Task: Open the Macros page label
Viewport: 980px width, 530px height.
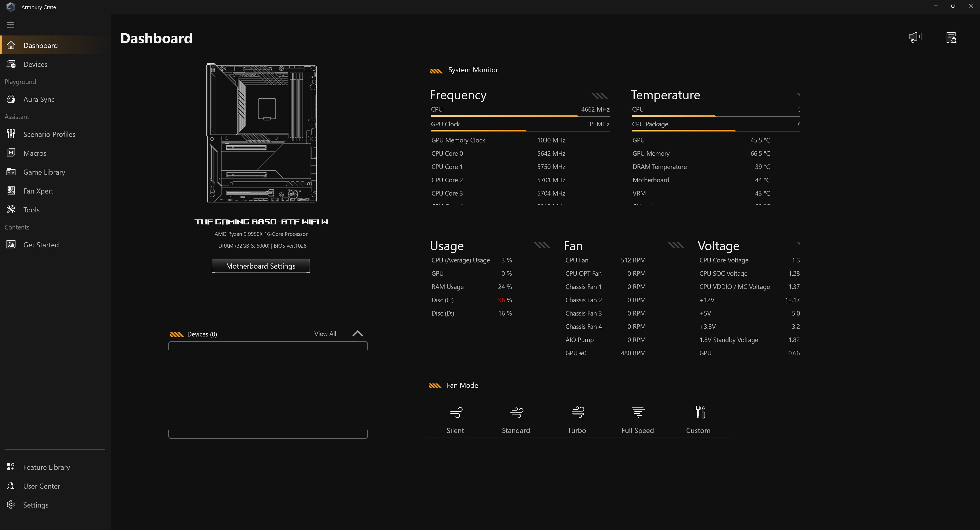Action: [35, 153]
